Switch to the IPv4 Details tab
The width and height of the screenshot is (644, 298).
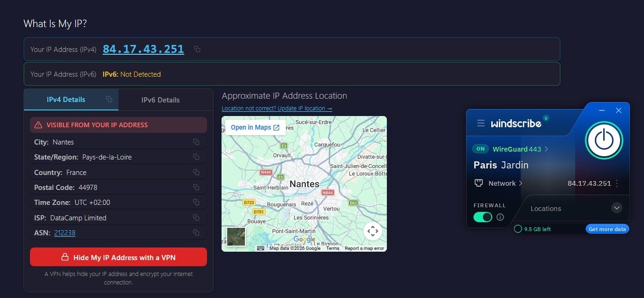coord(71,100)
